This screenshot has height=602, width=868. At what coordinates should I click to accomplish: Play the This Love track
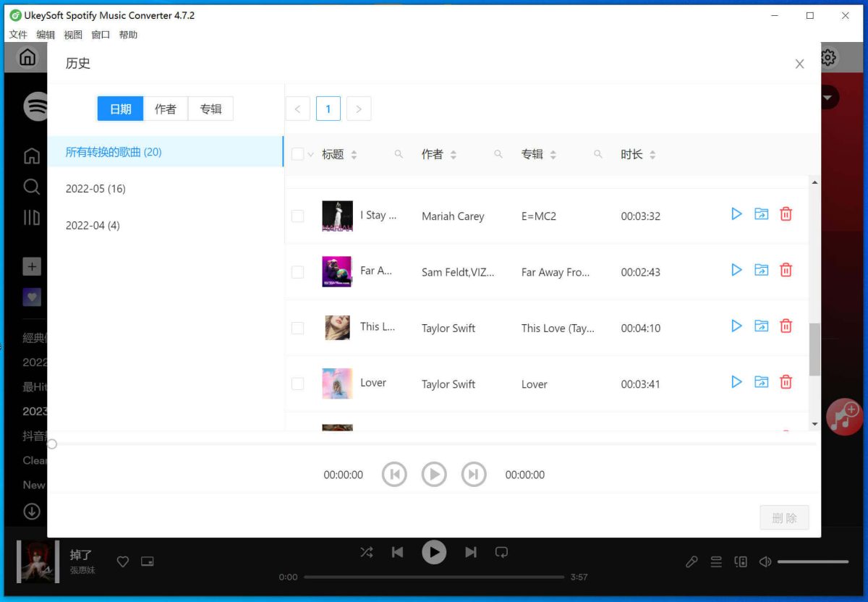point(736,326)
